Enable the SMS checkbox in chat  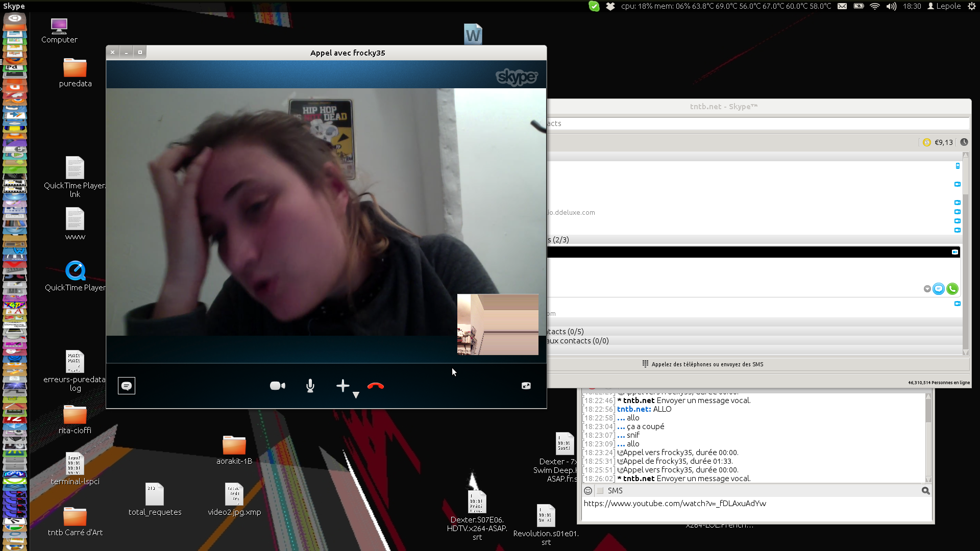600,491
